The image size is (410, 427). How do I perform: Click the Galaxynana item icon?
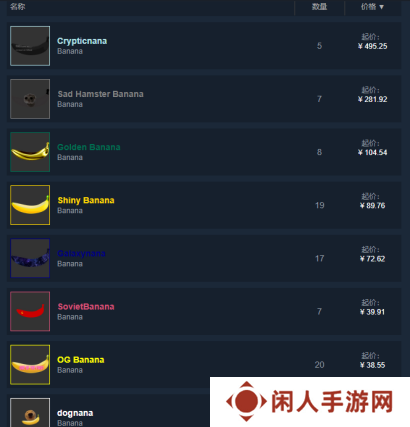click(x=30, y=258)
